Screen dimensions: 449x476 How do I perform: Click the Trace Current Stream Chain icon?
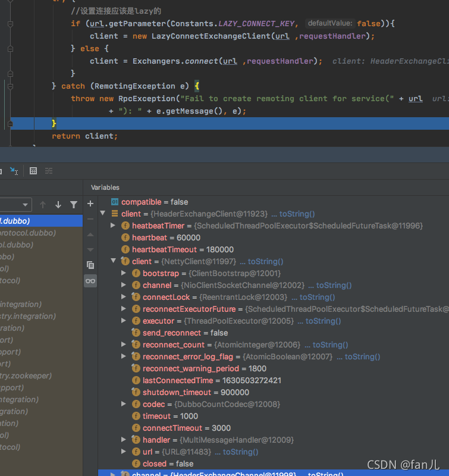coord(49,171)
